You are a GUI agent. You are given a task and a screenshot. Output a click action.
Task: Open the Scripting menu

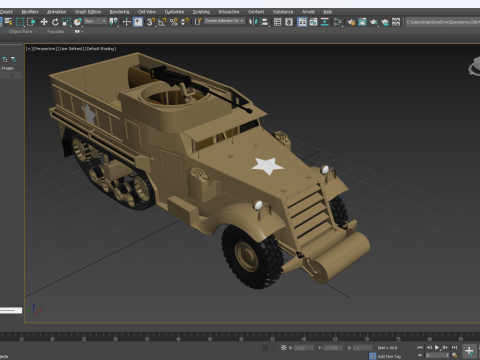pyautogui.click(x=201, y=12)
